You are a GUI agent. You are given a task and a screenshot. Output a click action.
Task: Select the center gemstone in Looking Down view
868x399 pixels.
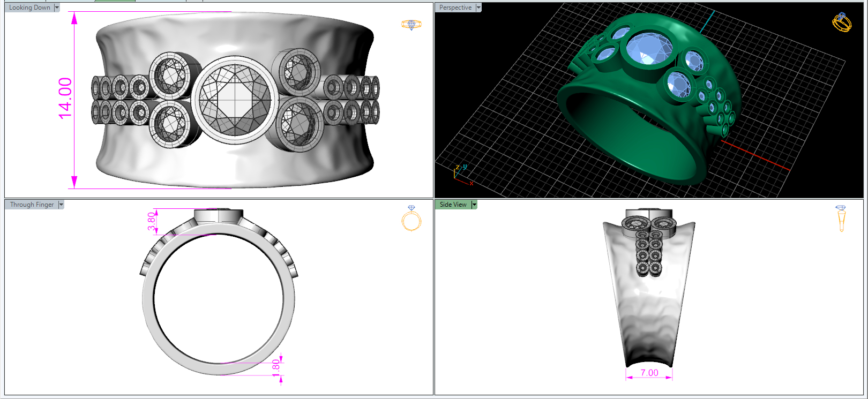(235, 101)
